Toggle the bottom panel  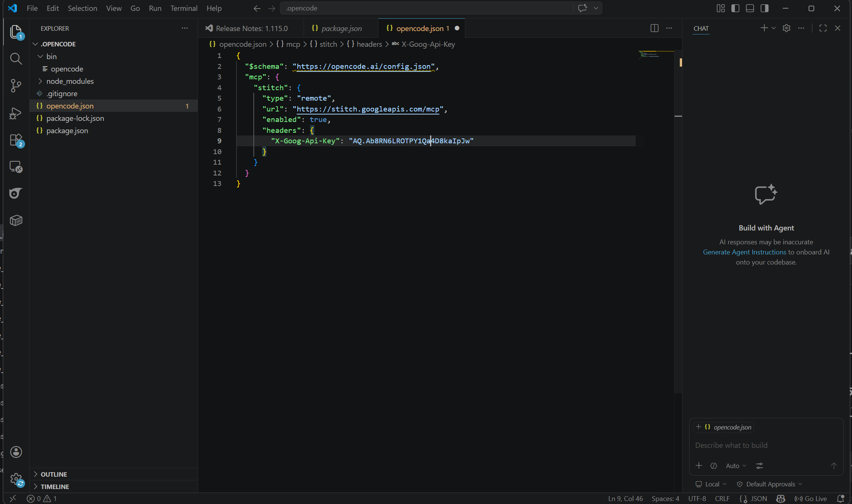(750, 8)
